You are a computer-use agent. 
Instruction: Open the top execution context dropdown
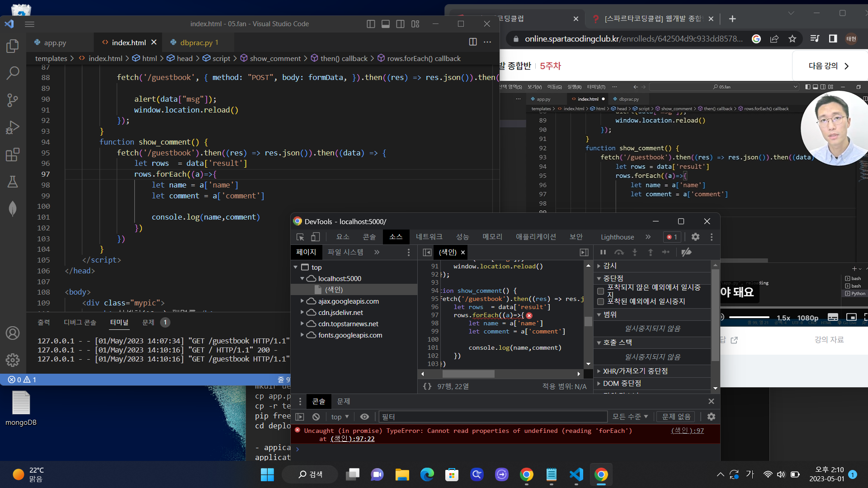[x=340, y=417]
